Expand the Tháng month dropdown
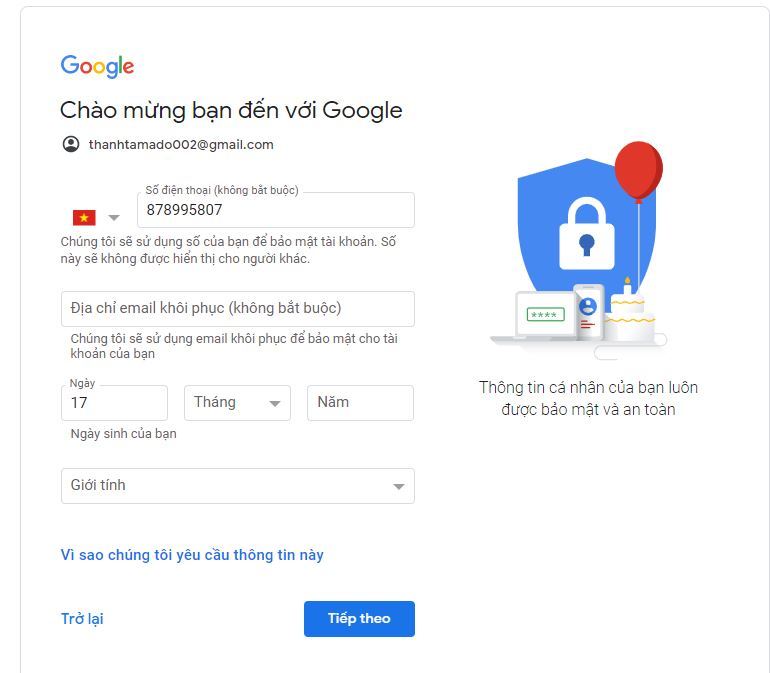770x673 pixels. click(x=237, y=403)
